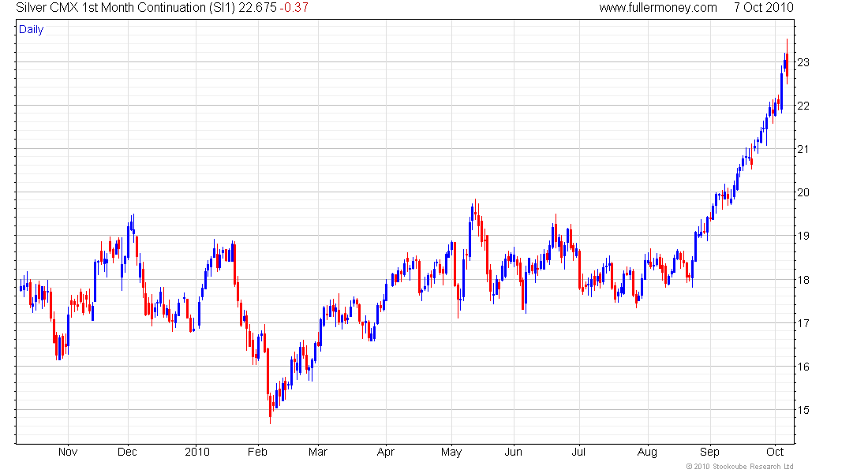Click the date '7 Oct 2010'
Image resolution: width=868 pixels, height=473 pixels.
coord(764,8)
